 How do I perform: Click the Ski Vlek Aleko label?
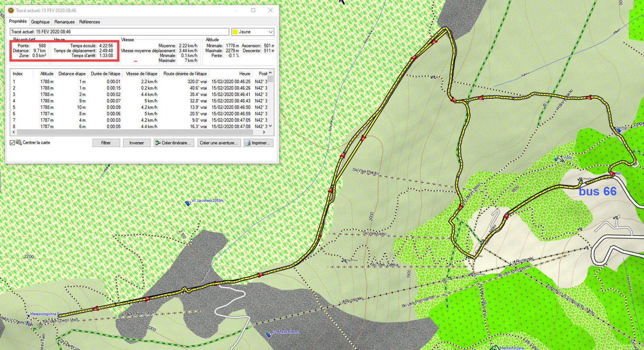pyautogui.click(x=374, y=233)
